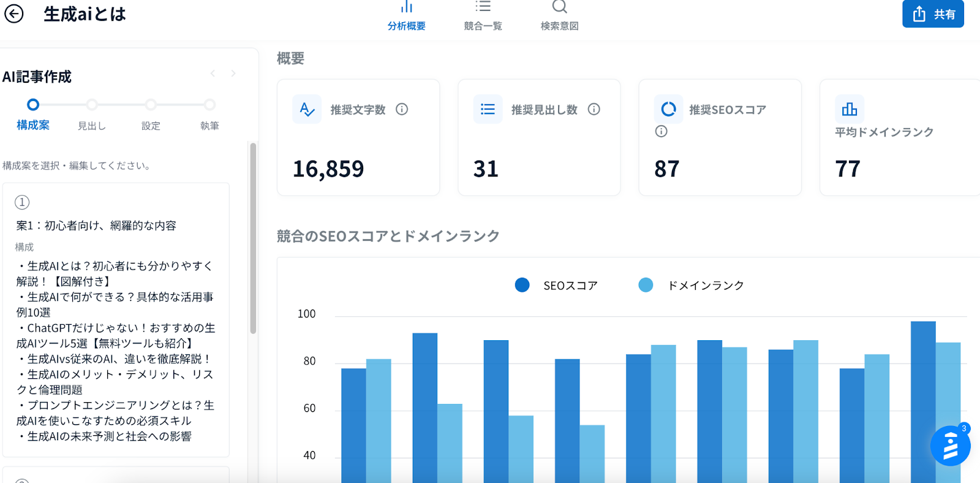Select the 設定 step circle

(x=151, y=105)
